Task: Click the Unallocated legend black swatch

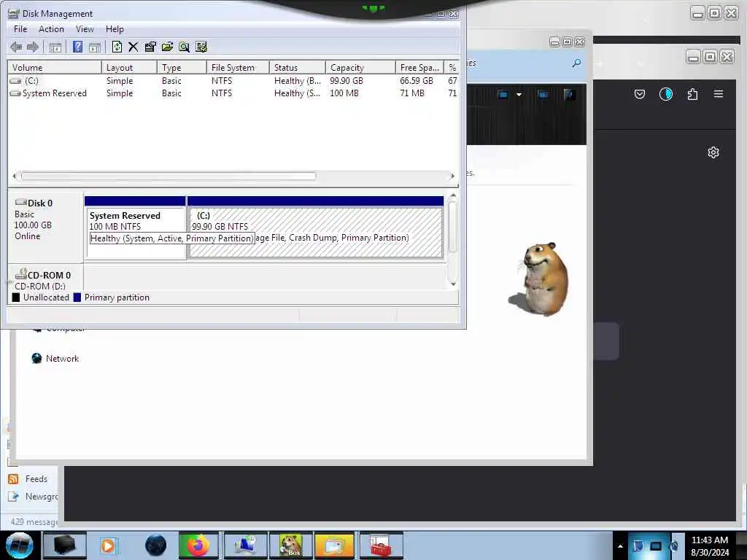Action: [x=16, y=297]
